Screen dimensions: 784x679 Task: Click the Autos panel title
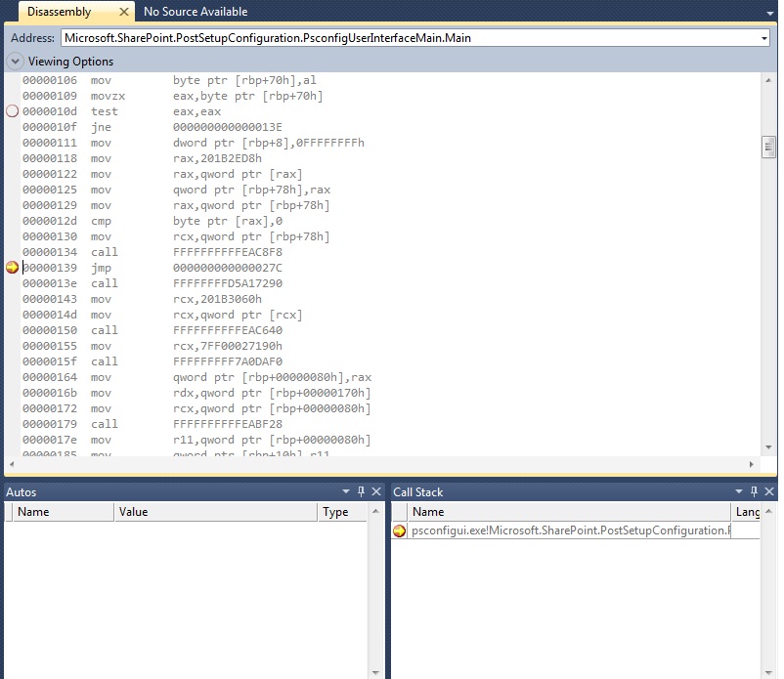tap(21, 492)
